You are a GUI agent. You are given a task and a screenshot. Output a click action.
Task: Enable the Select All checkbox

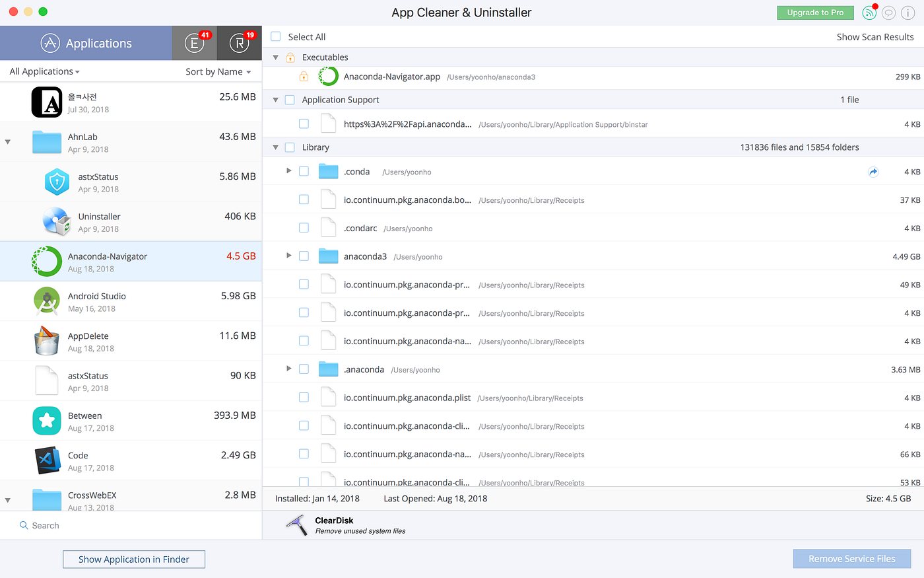click(x=275, y=36)
